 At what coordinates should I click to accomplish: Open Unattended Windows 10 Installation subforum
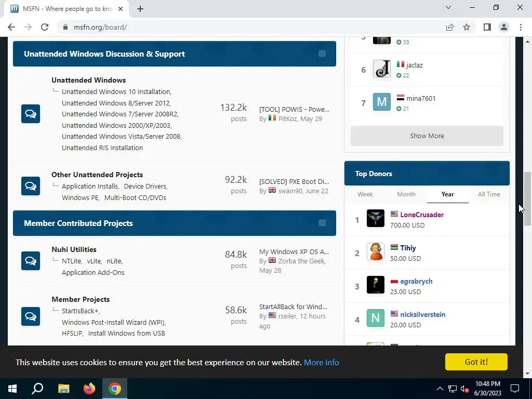tap(116, 91)
